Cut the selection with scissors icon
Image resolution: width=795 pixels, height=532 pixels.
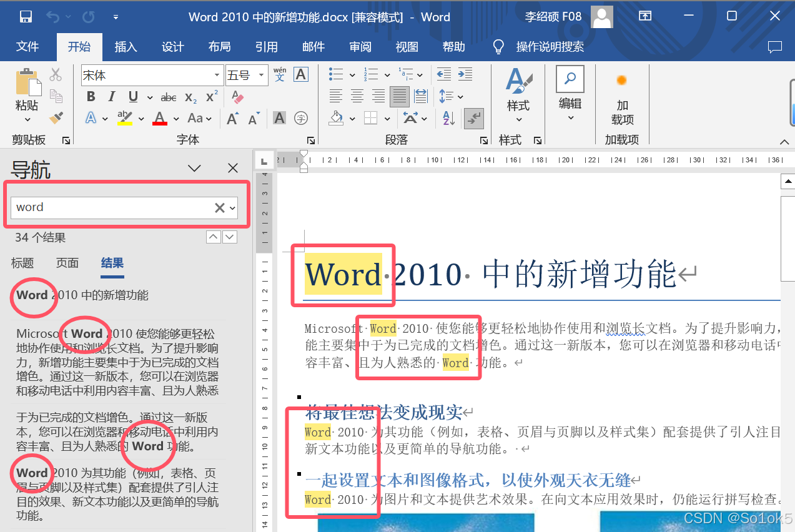56,75
